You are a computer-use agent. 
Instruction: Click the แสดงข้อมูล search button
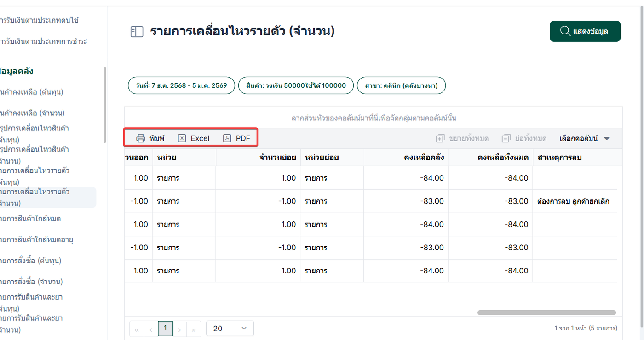tap(585, 32)
